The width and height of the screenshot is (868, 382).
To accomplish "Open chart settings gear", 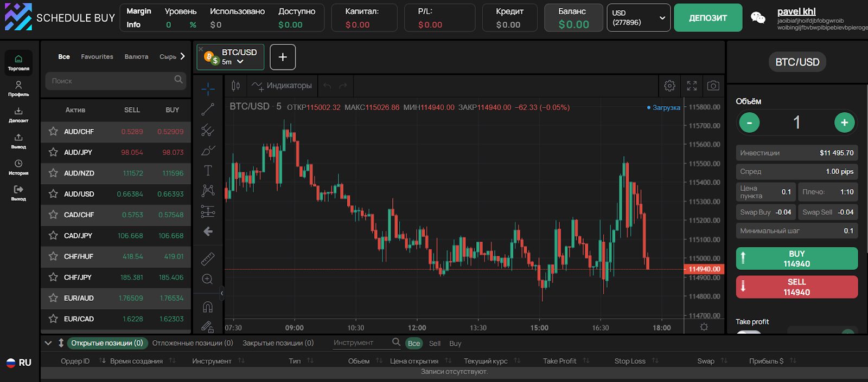I will 669,86.
